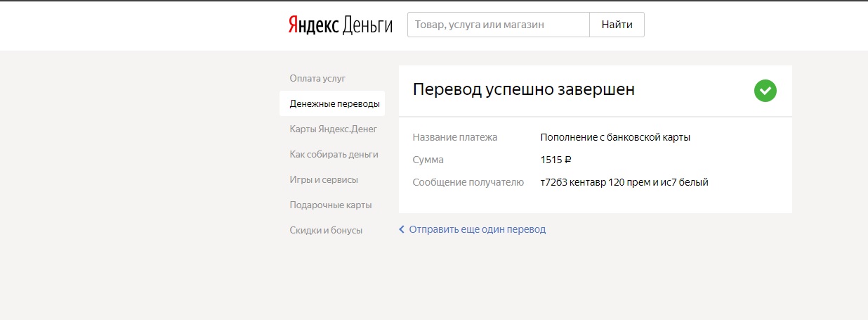Open Подарочные карты menu item
Viewport: 868px width, 320px height.
click(331, 205)
